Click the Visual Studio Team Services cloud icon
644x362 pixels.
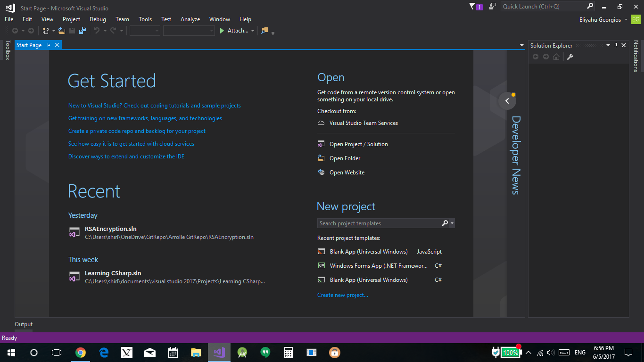pyautogui.click(x=321, y=123)
